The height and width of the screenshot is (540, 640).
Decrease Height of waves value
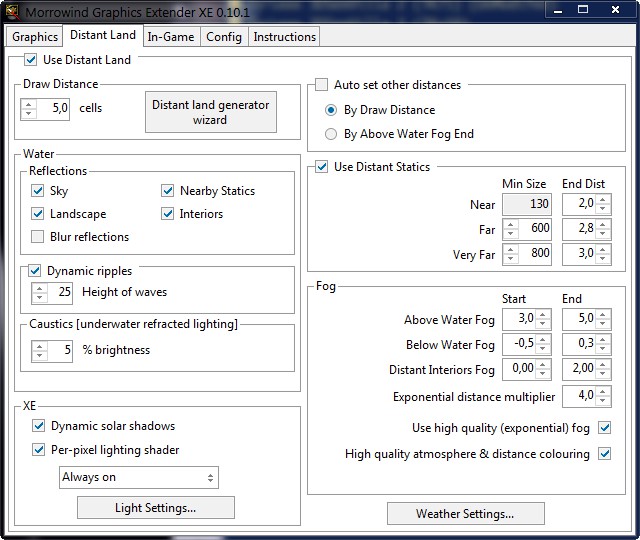pyautogui.click(x=40, y=298)
